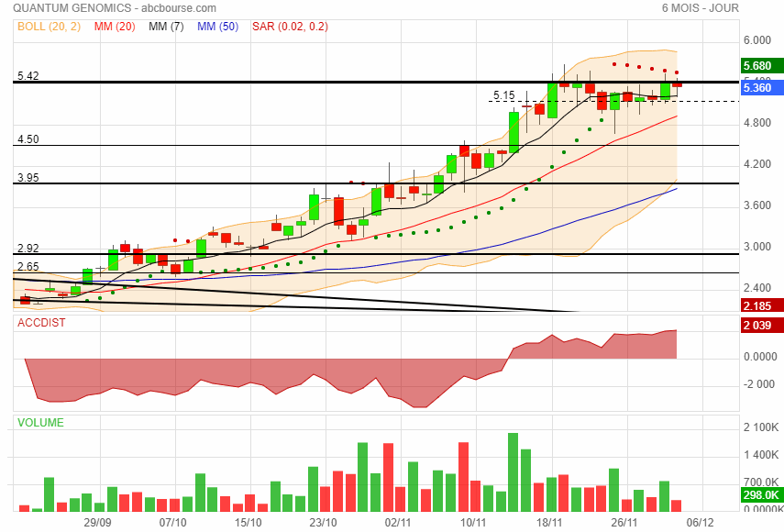
Task: Click the 4.800 price axis label
Action: 757,123
